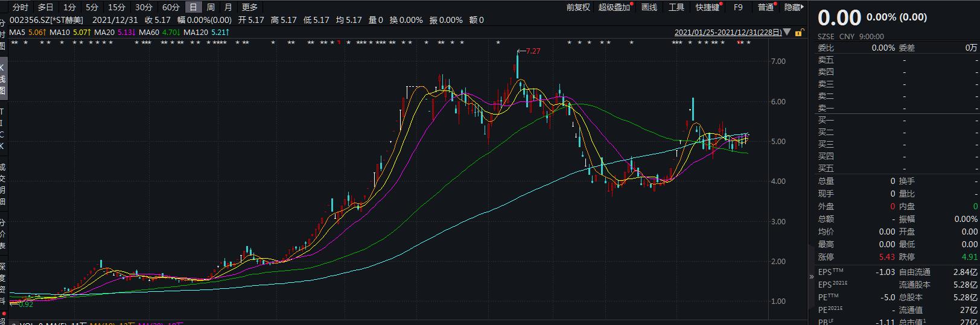Switch to the 周 weekly period
980x325 pixels.
[210, 7]
